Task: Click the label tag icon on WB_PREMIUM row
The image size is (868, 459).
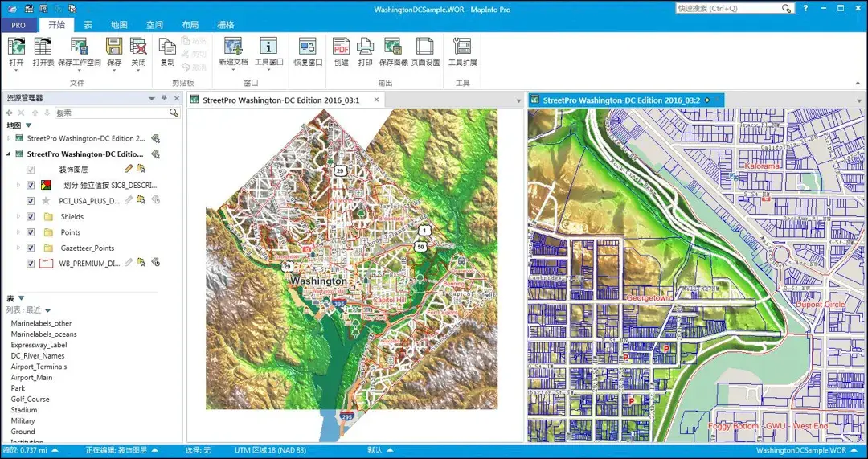Action: click(156, 263)
